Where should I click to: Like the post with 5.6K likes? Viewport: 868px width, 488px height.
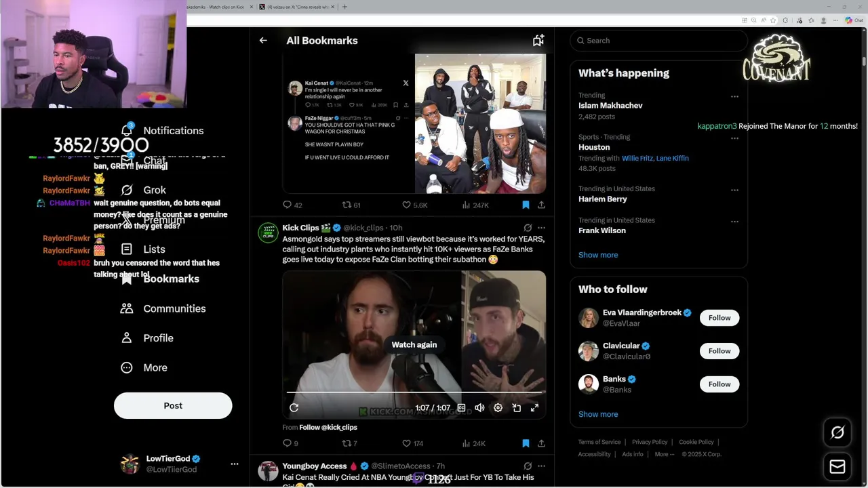[414, 205]
